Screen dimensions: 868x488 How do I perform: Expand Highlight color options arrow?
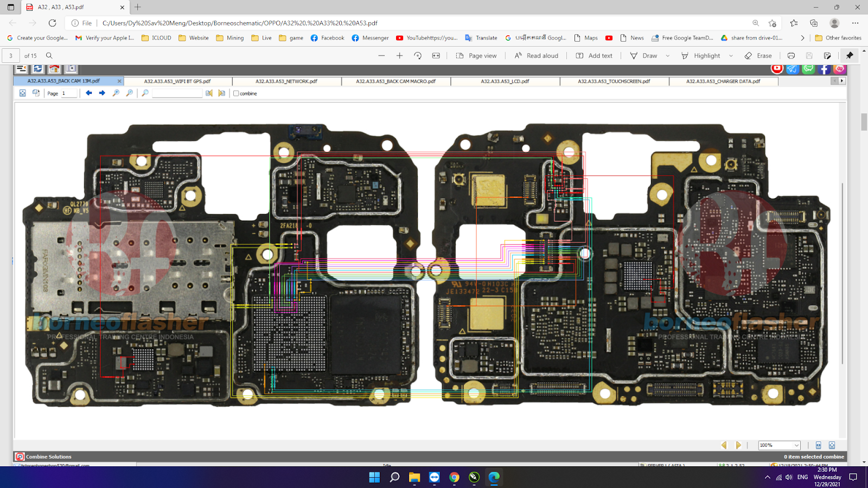coord(731,56)
